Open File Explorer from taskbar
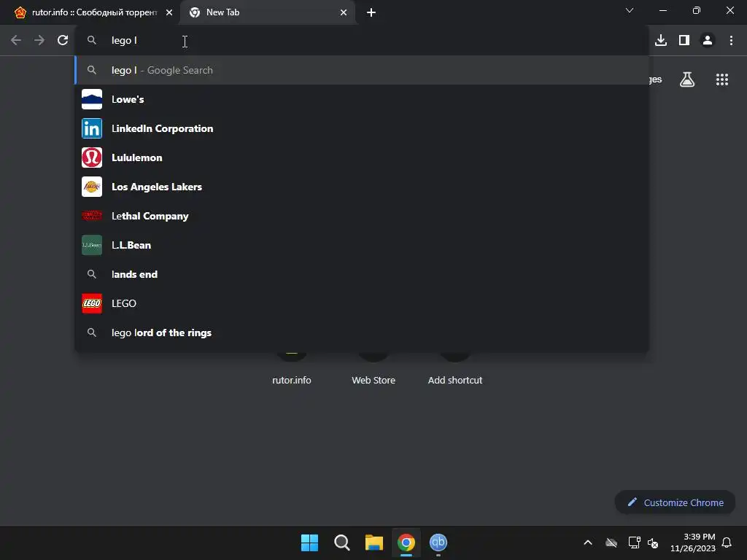The height and width of the screenshot is (560, 747). click(x=374, y=542)
